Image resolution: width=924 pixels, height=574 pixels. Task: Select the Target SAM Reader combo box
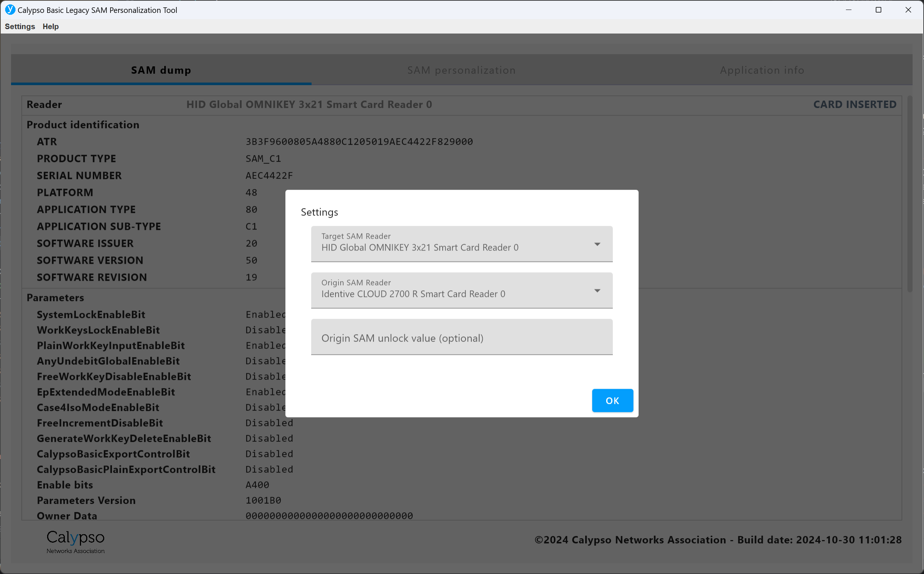pos(462,244)
